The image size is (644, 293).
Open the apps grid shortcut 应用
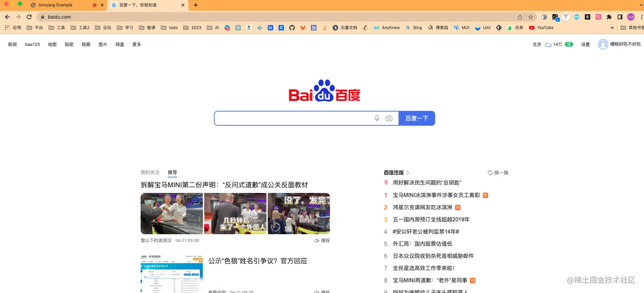(x=13, y=28)
